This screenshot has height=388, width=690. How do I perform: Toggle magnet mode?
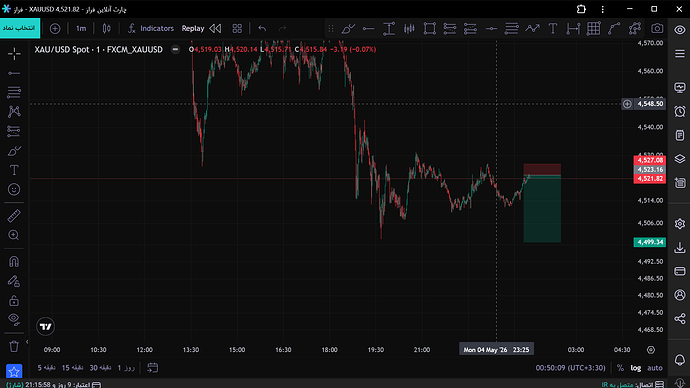click(14, 262)
